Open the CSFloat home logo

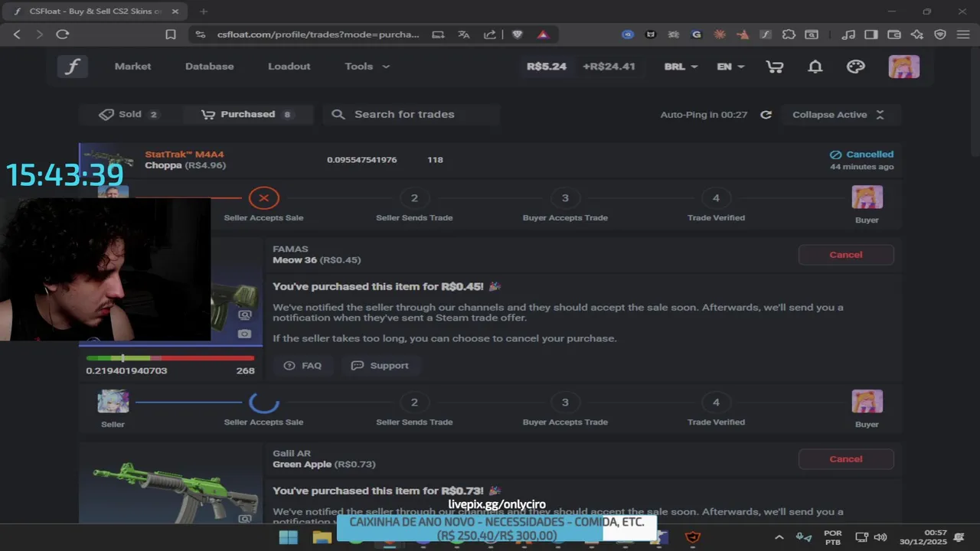pyautogui.click(x=72, y=67)
